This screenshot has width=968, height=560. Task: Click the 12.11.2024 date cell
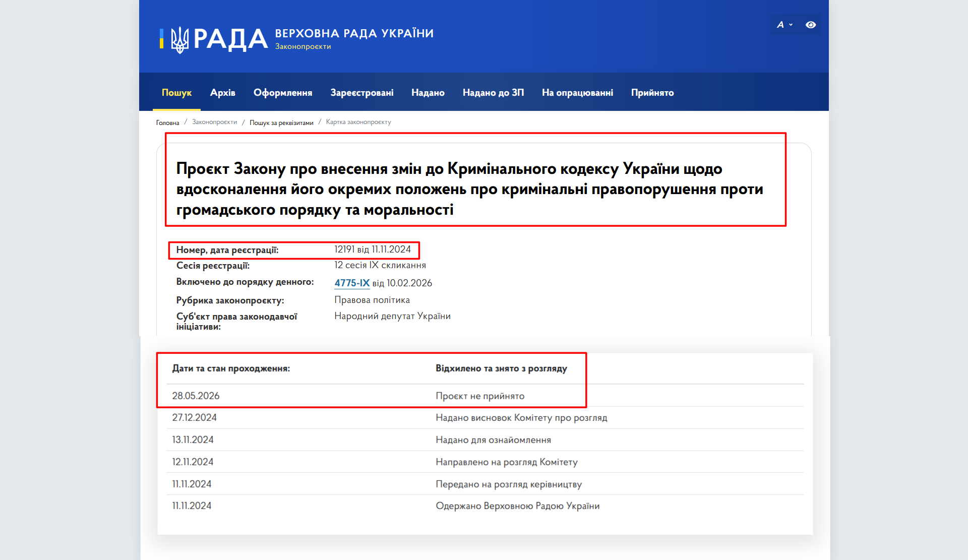click(193, 462)
